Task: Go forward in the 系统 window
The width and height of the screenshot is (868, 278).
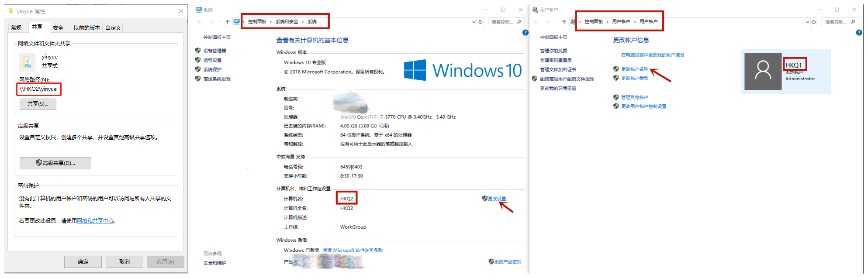Action: pos(211,22)
